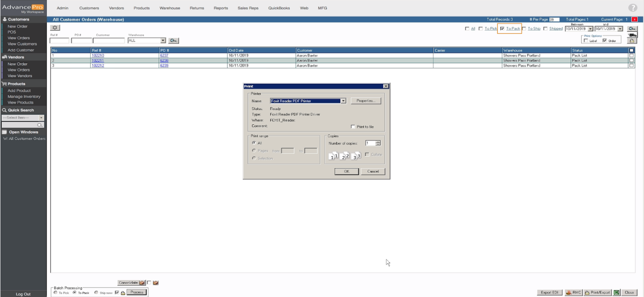Expand the Warehouse filter dropdown
Image resolution: width=644 pixels, height=297 pixels.
click(x=163, y=40)
